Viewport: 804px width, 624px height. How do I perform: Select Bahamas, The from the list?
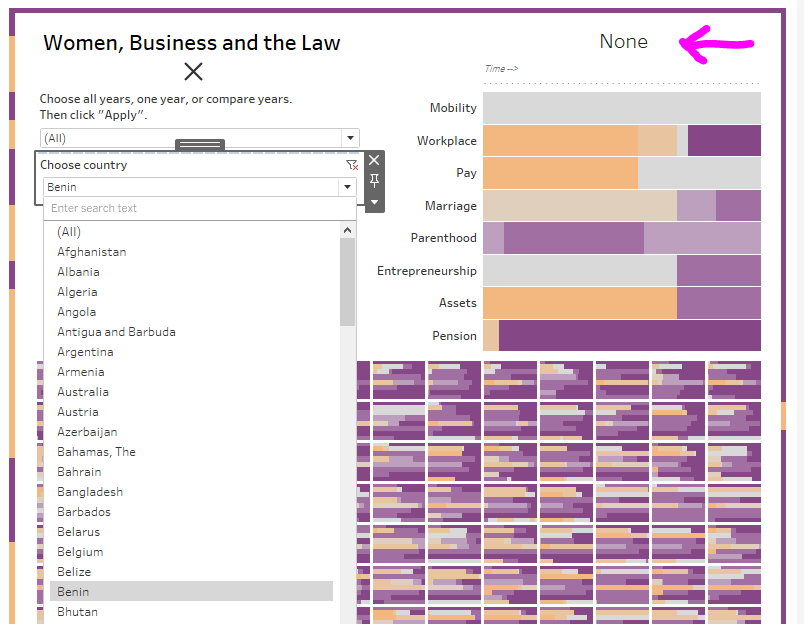coord(96,452)
